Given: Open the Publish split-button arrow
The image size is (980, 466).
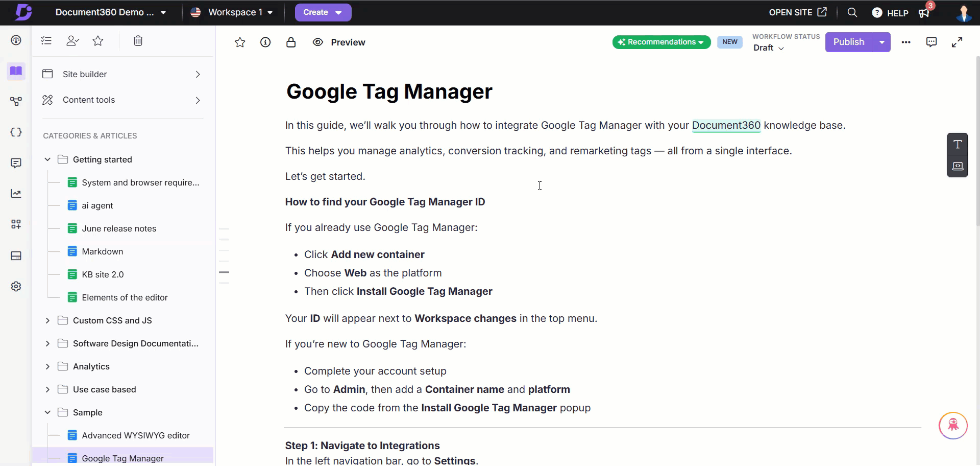Looking at the screenshot, I should [x=881, y=42].
